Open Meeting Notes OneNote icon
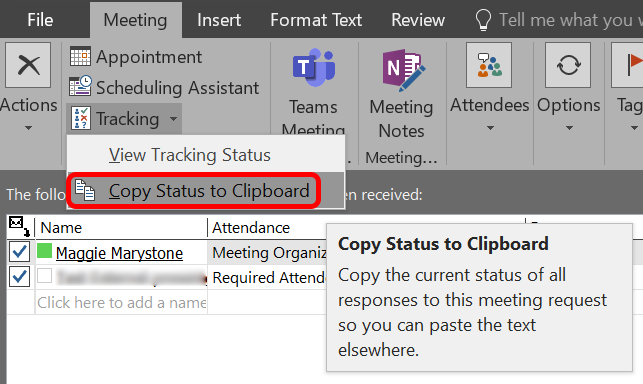This screenshot has height=384, width=643. tap(403, 69)
